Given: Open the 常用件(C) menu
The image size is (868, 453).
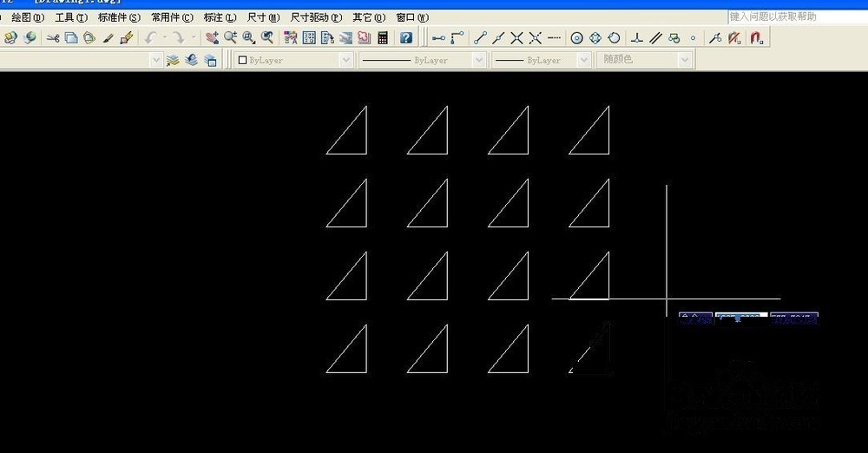Looking at the screenshot, I should pos(172,17).
